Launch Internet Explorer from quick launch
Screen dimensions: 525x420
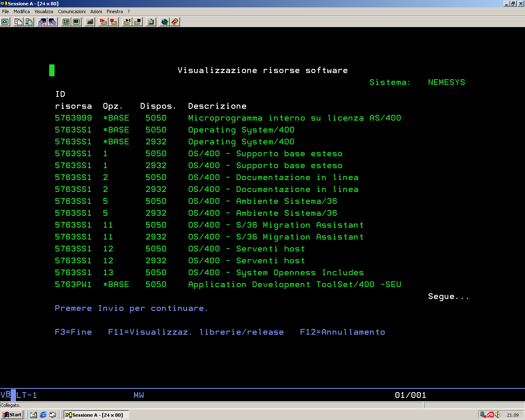[x=43, y=415]
